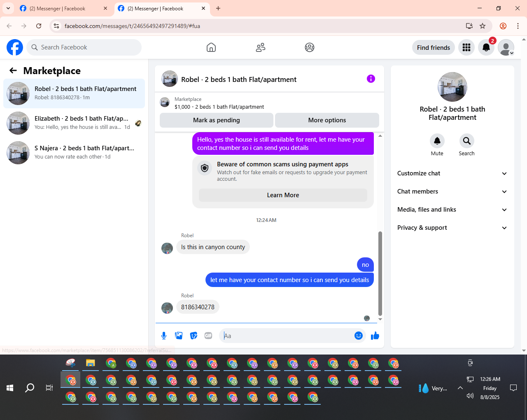Record a voice clip microphone icon

tap(164, 336)
